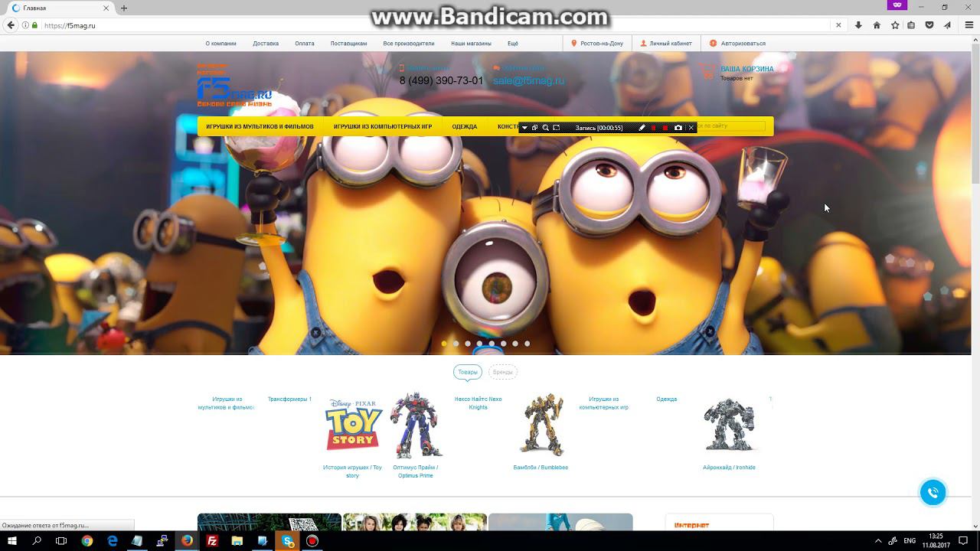
Task: Bookmark this page with star icon
Action: click(x=895, y=25)
